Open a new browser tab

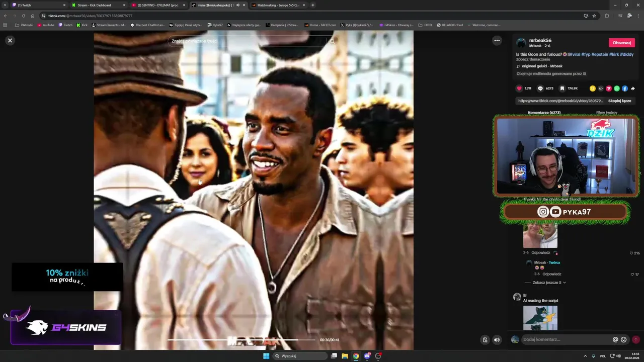(313, 5)
